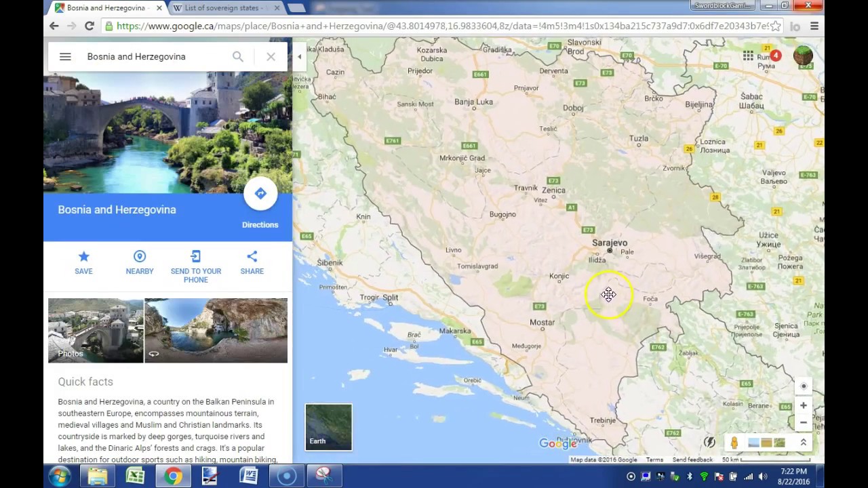This screenshot has height=488, width=868.
Task: Click Mostar label on map
Action: (x=542, y=323)
